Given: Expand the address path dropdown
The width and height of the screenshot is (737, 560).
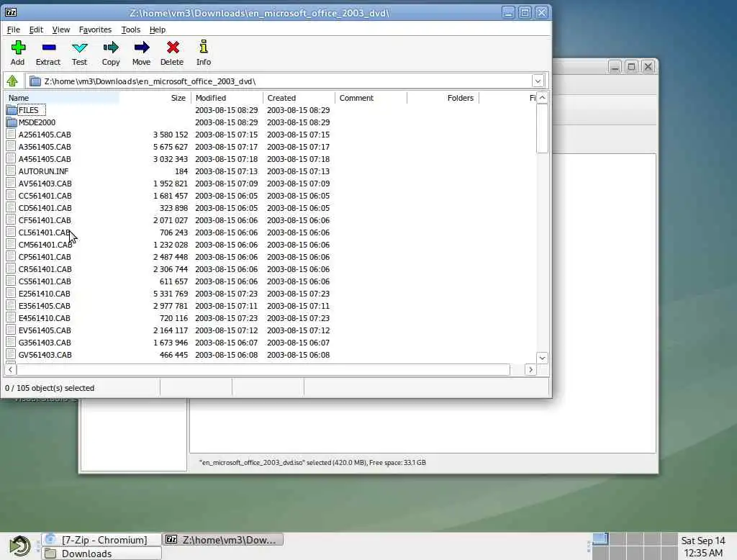Looking at the screenshot, I should point(538,81).
